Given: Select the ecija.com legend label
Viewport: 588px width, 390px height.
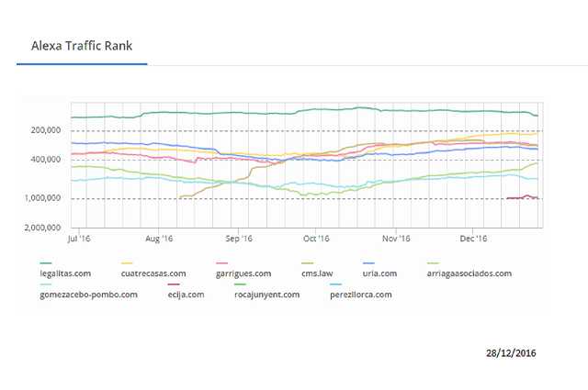Looking at the screenshot, I should coord(186,295).
